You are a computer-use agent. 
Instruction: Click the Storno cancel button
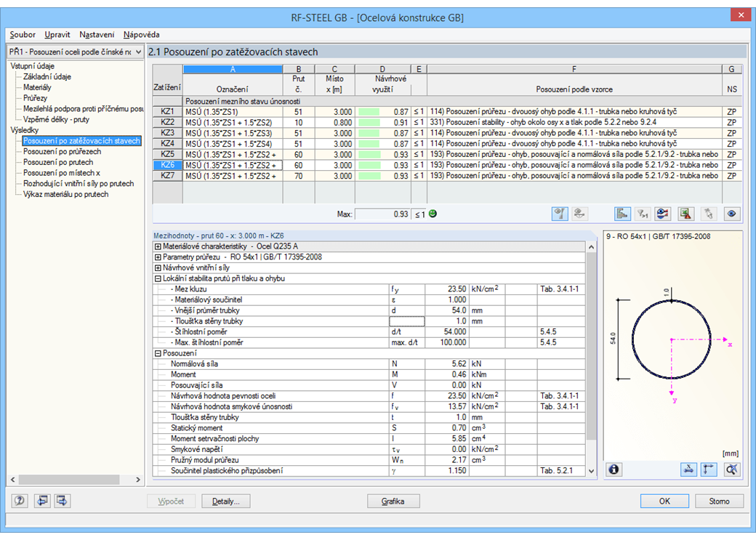pyautogui.click(x=720, y=501)
